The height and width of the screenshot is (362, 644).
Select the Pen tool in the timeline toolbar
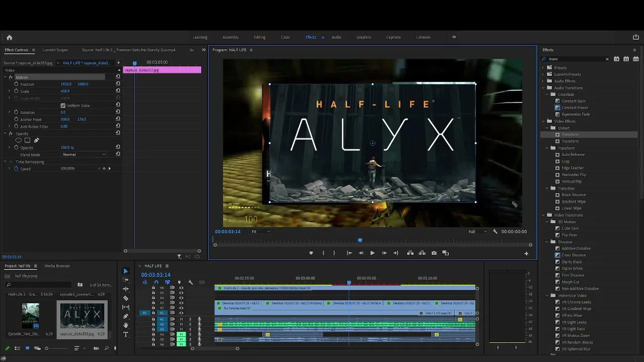[x=126, y=316]
